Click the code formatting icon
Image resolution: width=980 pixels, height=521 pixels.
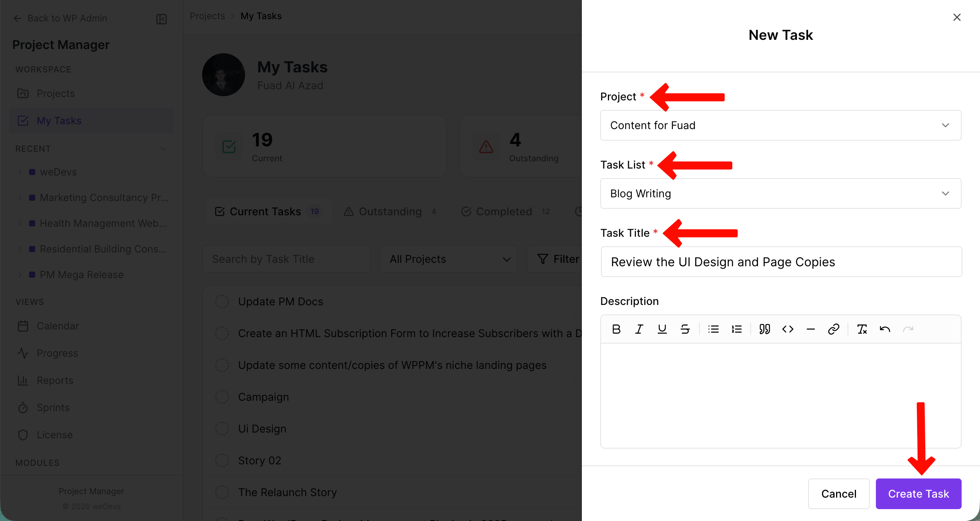click(x=787, y=329)
